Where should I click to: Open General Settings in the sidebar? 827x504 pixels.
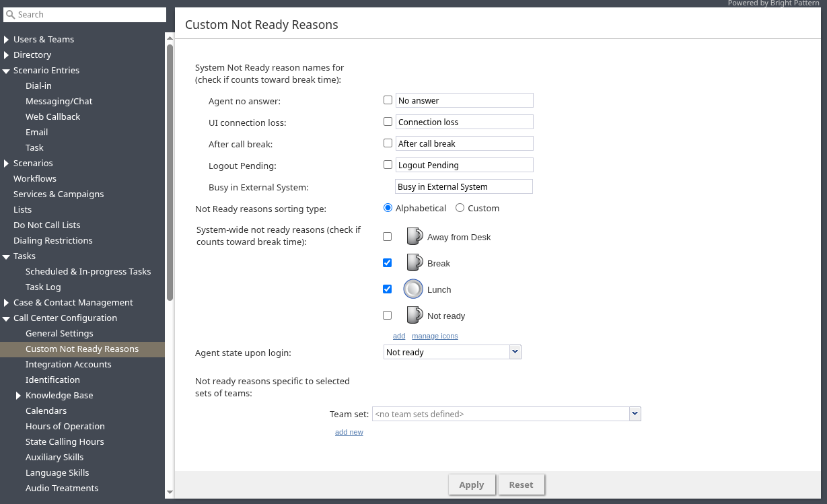59,334
